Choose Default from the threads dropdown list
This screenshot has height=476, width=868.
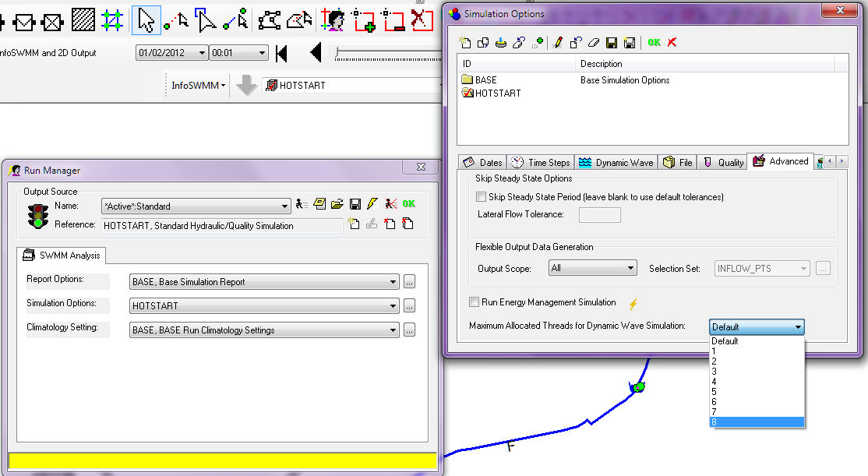pos(757,341)
